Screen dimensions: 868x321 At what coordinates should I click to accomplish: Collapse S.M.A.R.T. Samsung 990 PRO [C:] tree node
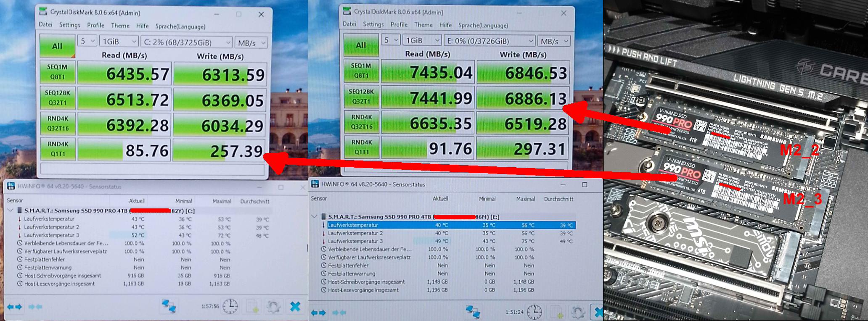11,210
